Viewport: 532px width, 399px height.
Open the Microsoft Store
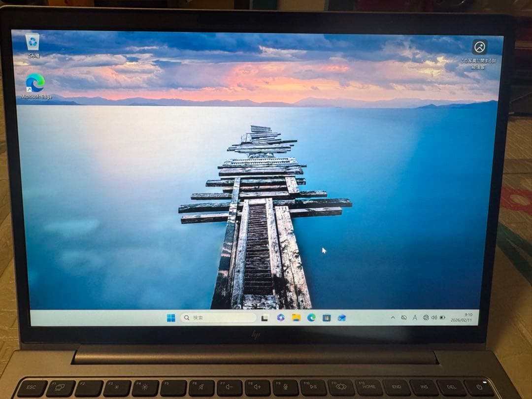click(x=327, y=318)
